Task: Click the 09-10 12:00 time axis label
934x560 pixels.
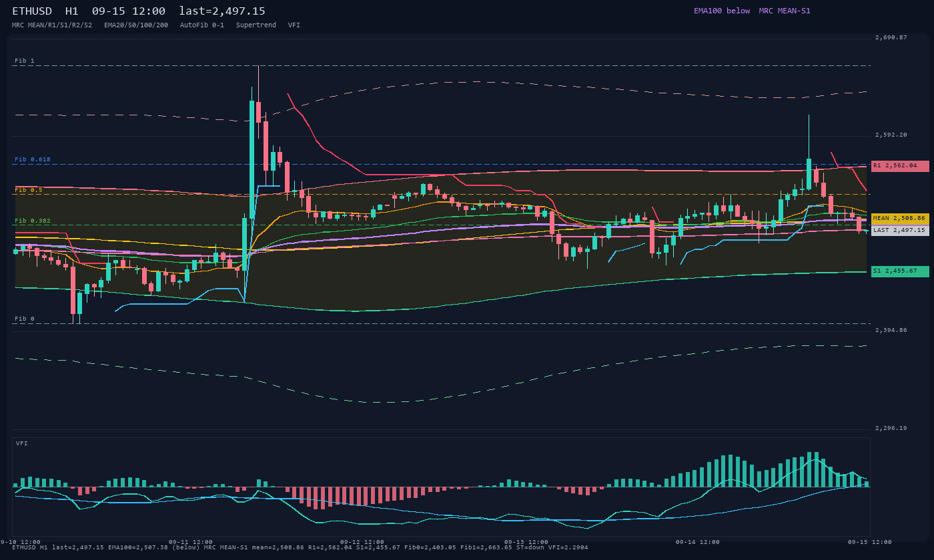Action: pos(20,542)
